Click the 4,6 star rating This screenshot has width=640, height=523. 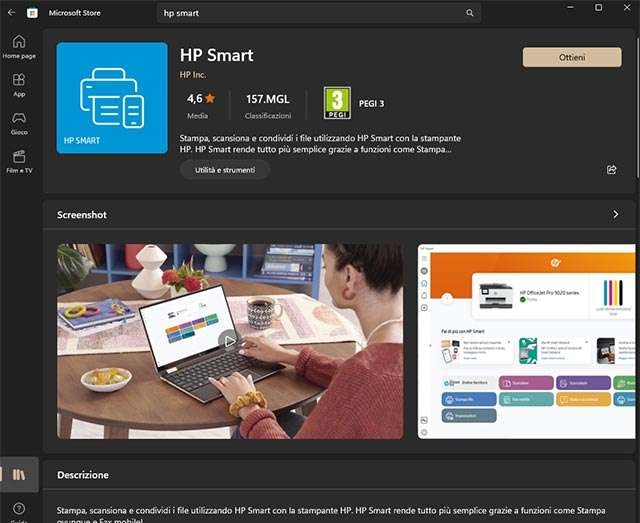pyautogui.click(x=201, y=99)
